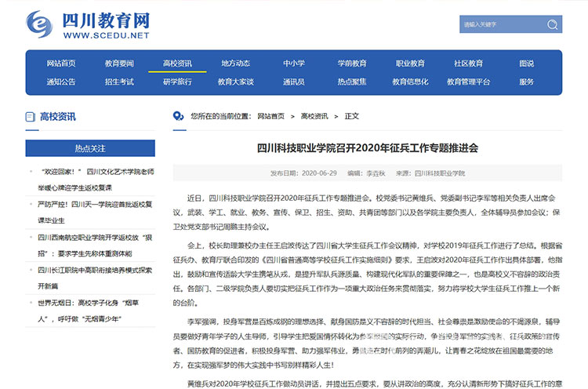The width and height of the screenshot is (588, 389).
Task: Click the article title 四川科技职业学院召开2020年征兵工作专题推进会
Action: 368,148
